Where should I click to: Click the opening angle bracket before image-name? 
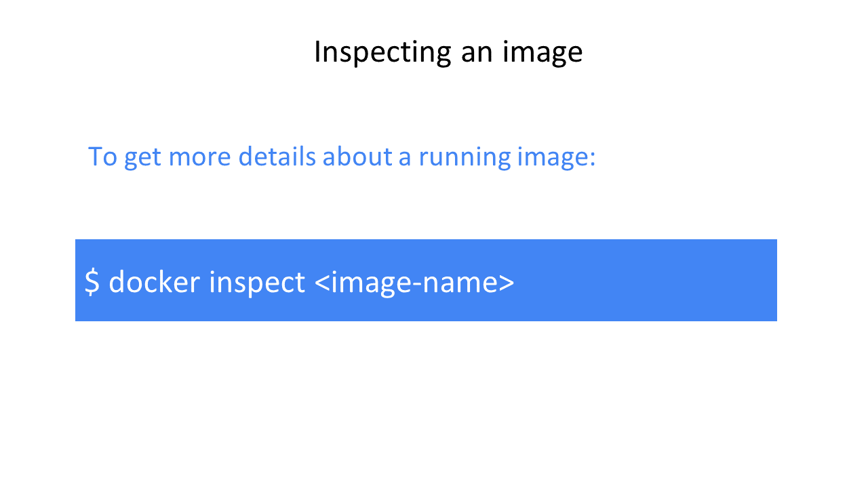[323, 283]
